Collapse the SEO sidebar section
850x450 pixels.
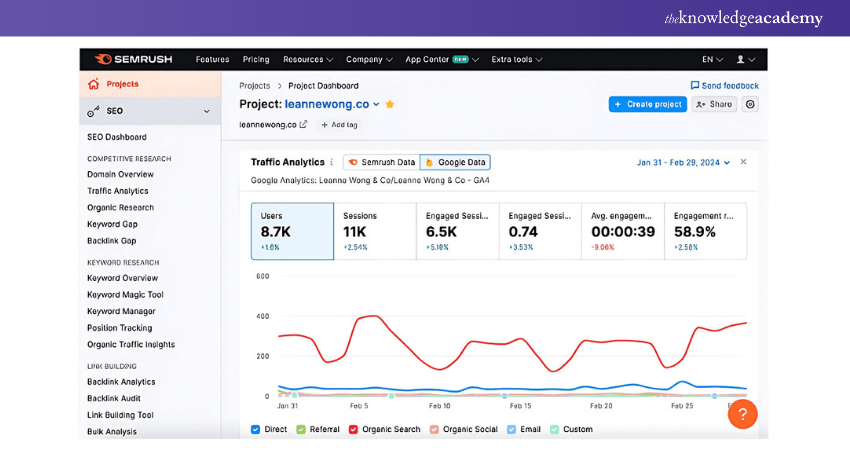[207, 111]
